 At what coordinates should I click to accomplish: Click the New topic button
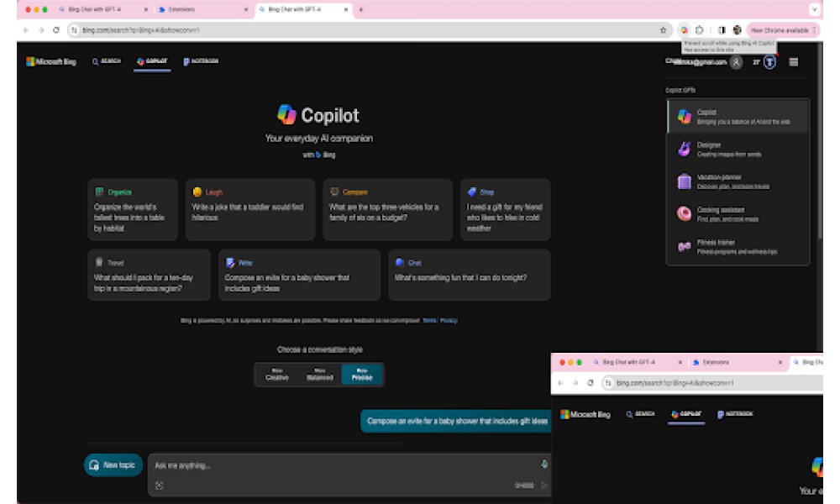pyautogui.click(x=113, y=465)
